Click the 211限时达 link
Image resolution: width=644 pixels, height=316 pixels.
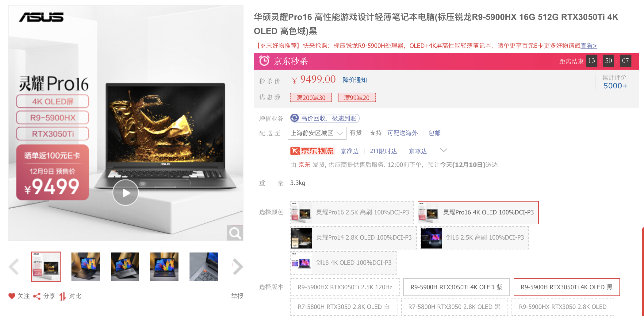(x=383, y=151)
